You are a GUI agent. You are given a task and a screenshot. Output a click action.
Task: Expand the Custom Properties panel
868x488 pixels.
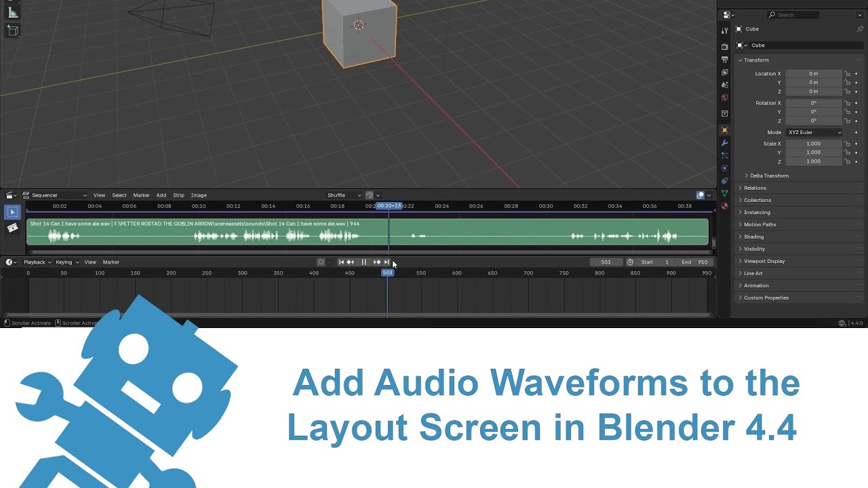766,298
